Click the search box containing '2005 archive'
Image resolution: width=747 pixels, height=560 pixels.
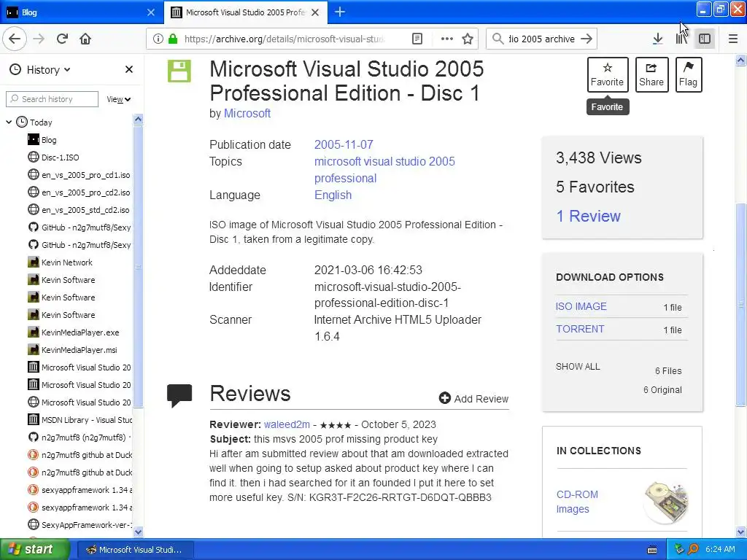pos(542,39)
